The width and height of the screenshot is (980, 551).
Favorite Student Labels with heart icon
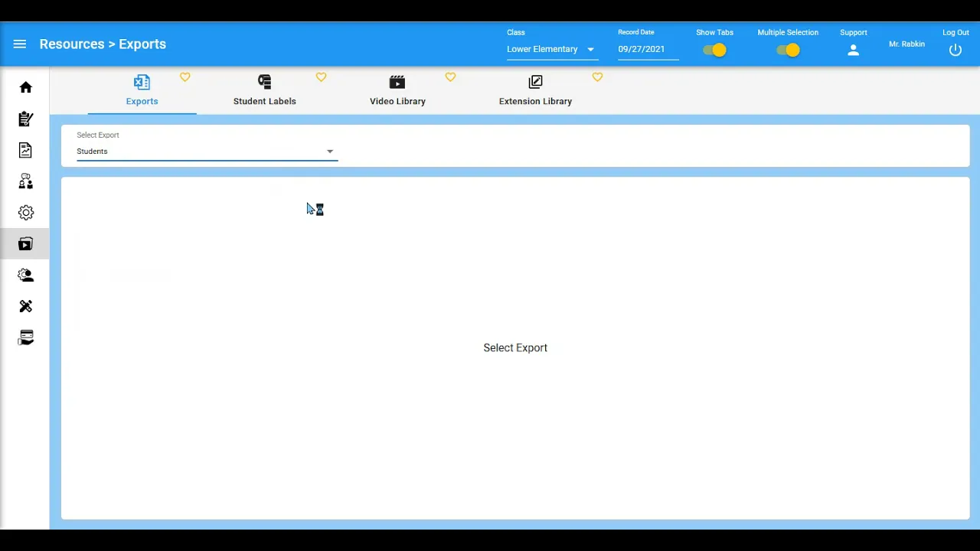pyautogui.click(x=321, y=77)
